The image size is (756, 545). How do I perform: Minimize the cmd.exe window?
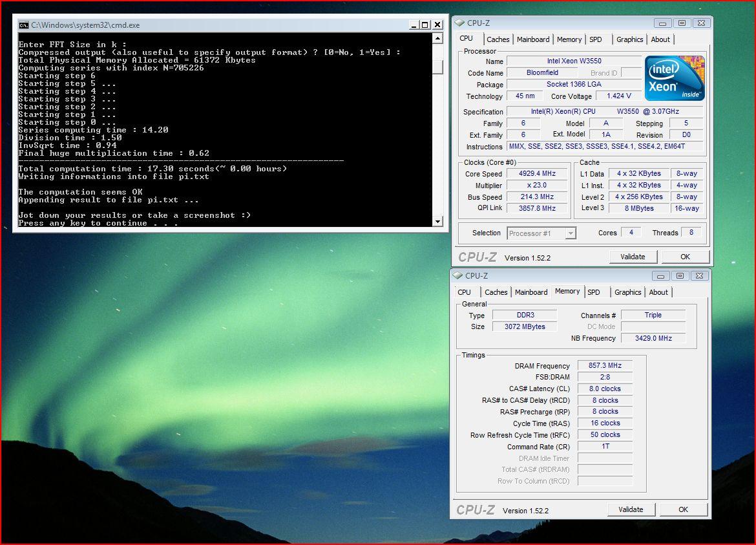click(x=413, y=25)
